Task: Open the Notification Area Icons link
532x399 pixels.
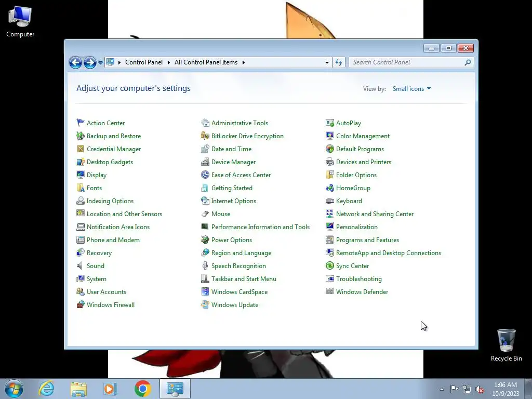Action: pos(118,227)
